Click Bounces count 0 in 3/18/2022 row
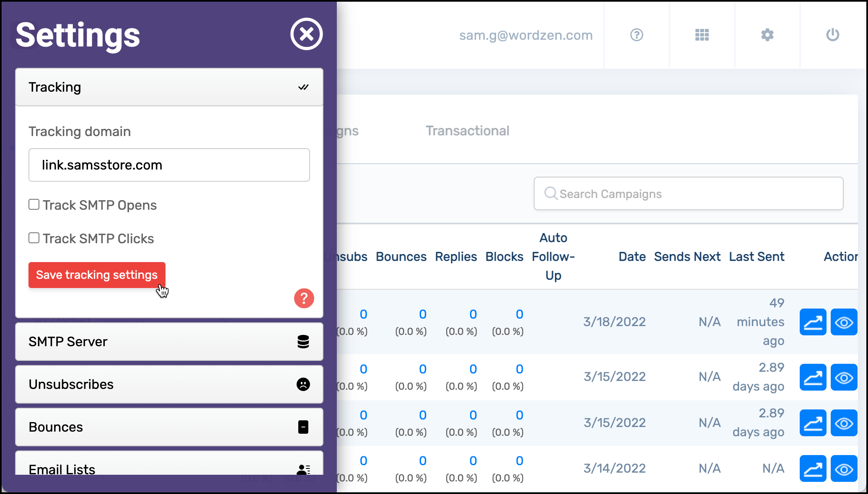This screenshot has width=868, height=494. point(423,314)
